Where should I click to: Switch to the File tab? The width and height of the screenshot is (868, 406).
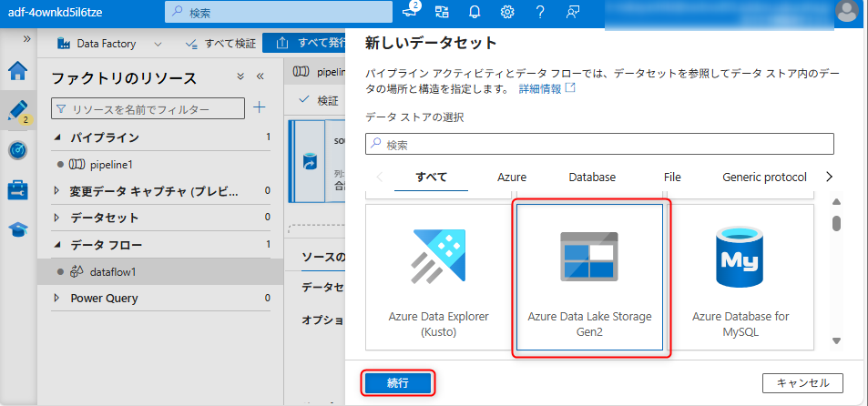pos(672,178)
